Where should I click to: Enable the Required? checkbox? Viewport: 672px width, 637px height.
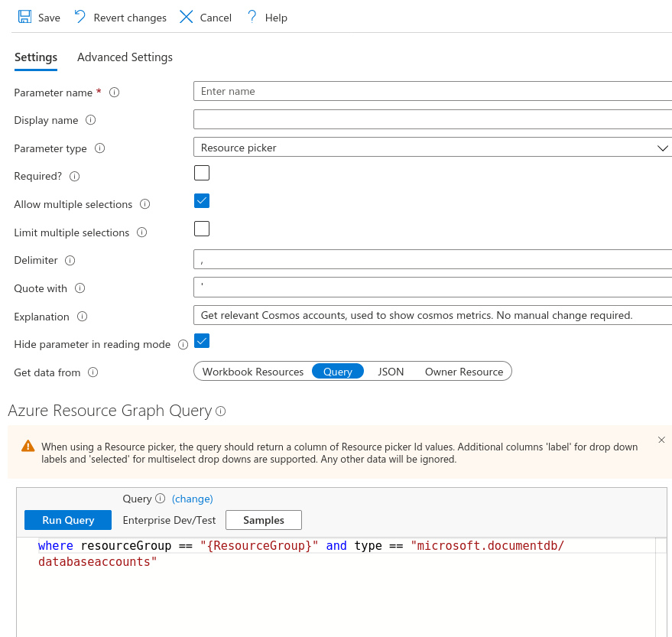pos(202,173)
